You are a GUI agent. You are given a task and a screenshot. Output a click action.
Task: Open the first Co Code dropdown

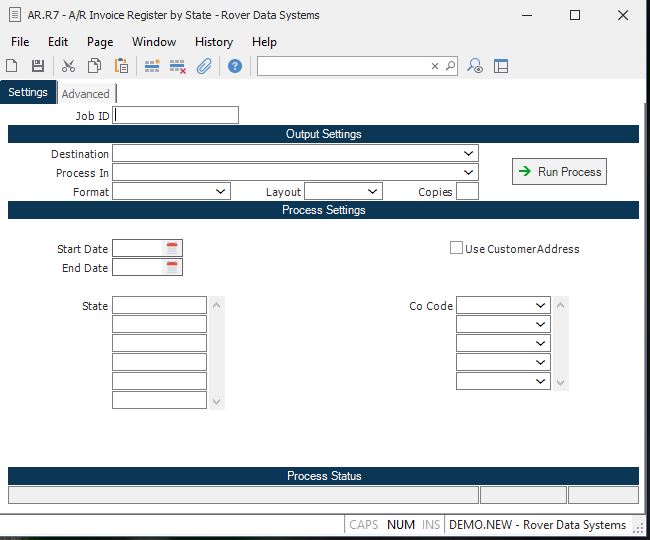[541, 305]
